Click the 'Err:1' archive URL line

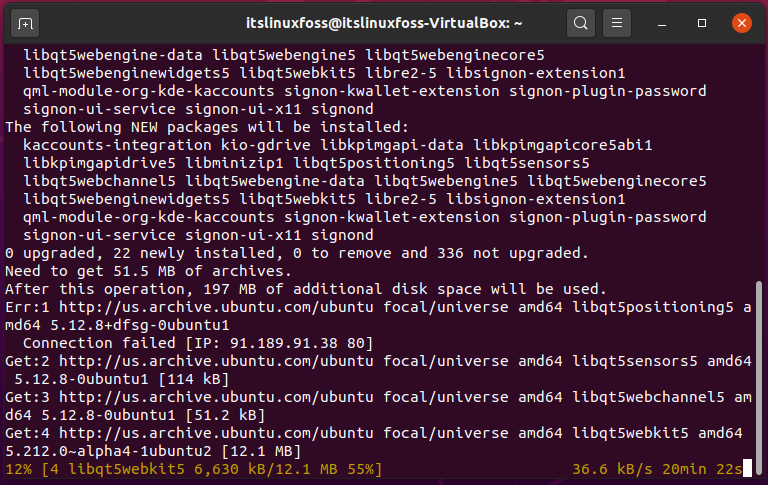378,307
